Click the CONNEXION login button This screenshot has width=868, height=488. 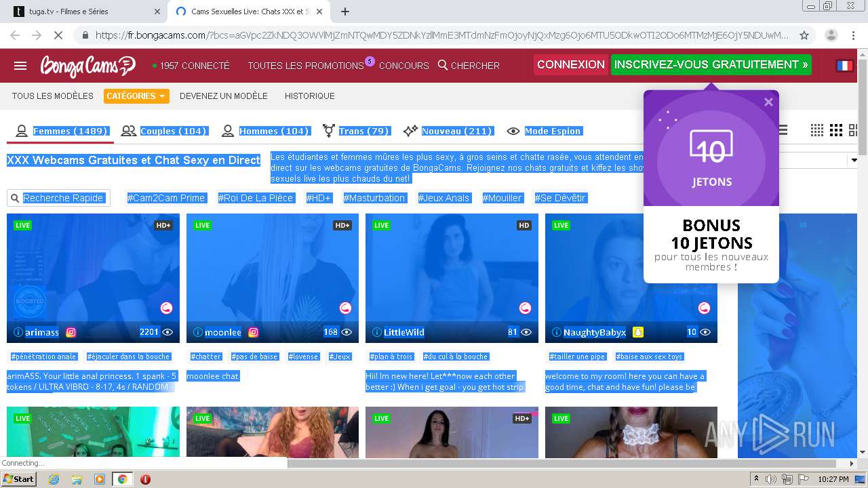[x=571, y=64]
